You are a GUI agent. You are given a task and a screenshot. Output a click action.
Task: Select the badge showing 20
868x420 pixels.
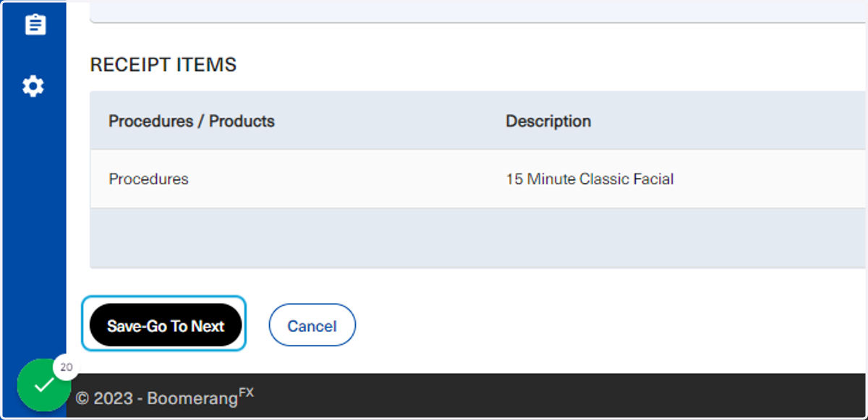(66, 367)
